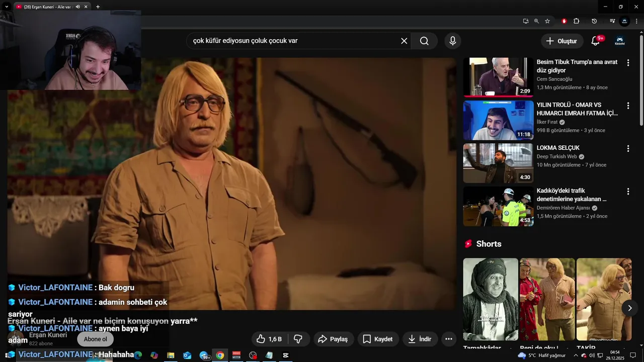The image size is (644, 362).
Task: Open CapCut icon in the taskbar
Action: (286, 355)
